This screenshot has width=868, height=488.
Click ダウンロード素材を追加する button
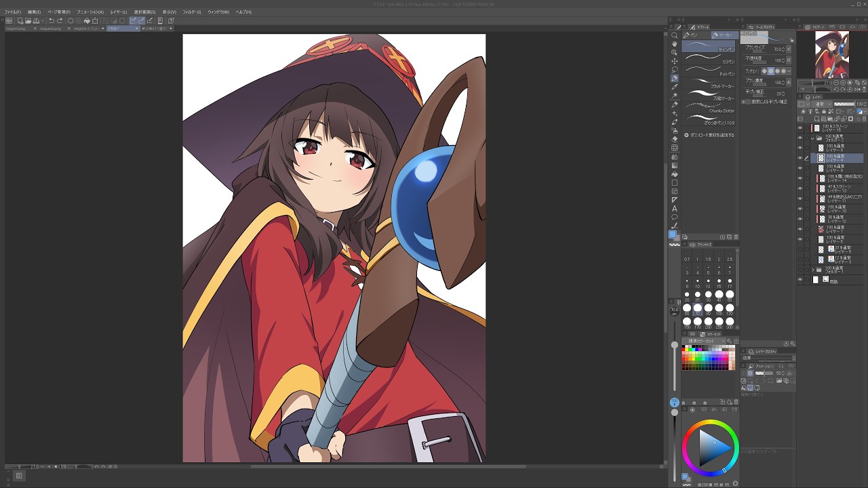pos(709,135)
